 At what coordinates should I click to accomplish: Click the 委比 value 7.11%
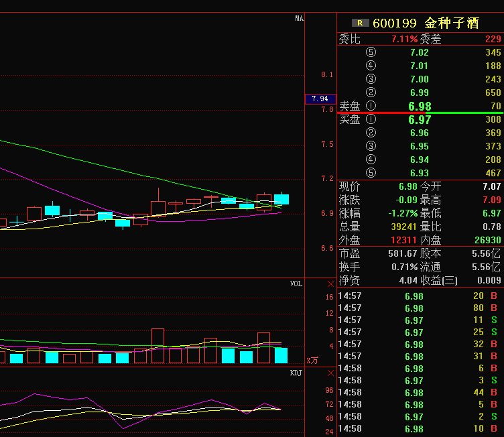(405, 40)
